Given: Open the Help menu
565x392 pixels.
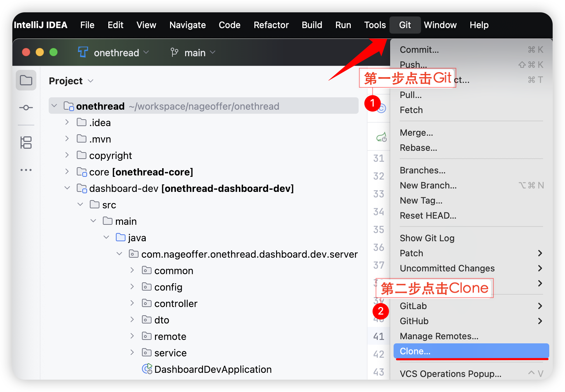Looking at the screenshot, I should tap(479, 25).
